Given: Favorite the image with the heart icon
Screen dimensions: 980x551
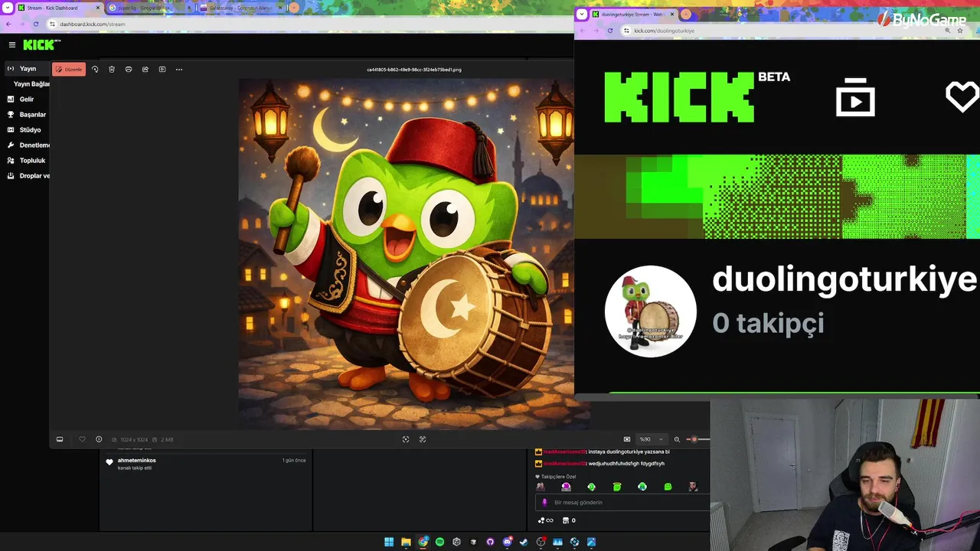Looking at the screenshot, I should (x=82, y=439).
